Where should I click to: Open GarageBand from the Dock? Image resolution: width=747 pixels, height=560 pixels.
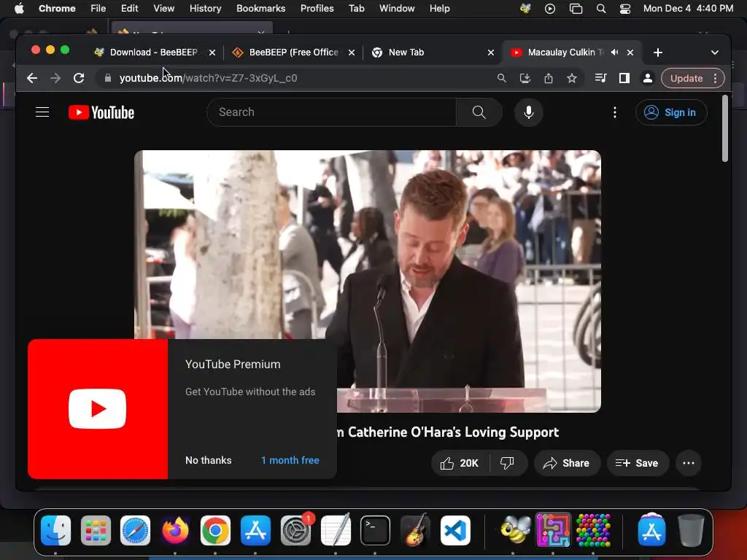(415, 530)
